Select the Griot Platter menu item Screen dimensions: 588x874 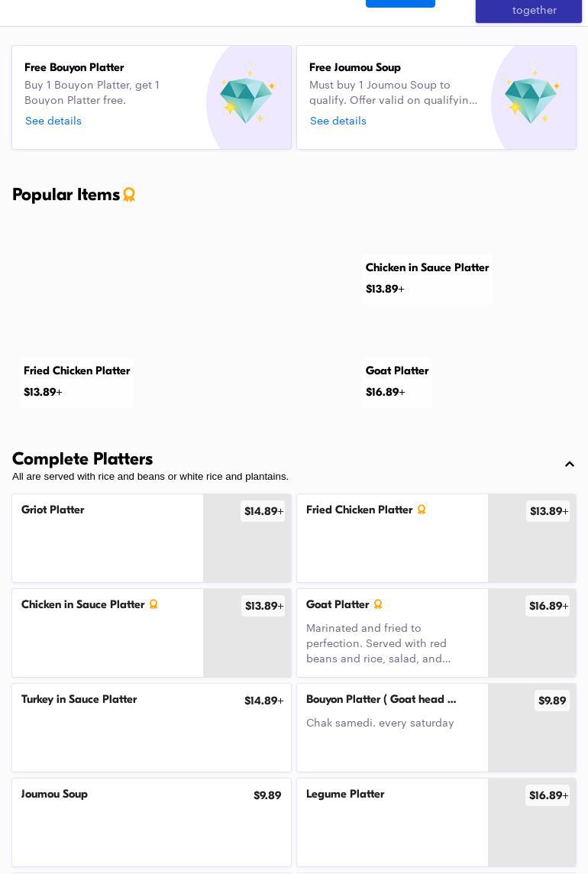point(107,538)
